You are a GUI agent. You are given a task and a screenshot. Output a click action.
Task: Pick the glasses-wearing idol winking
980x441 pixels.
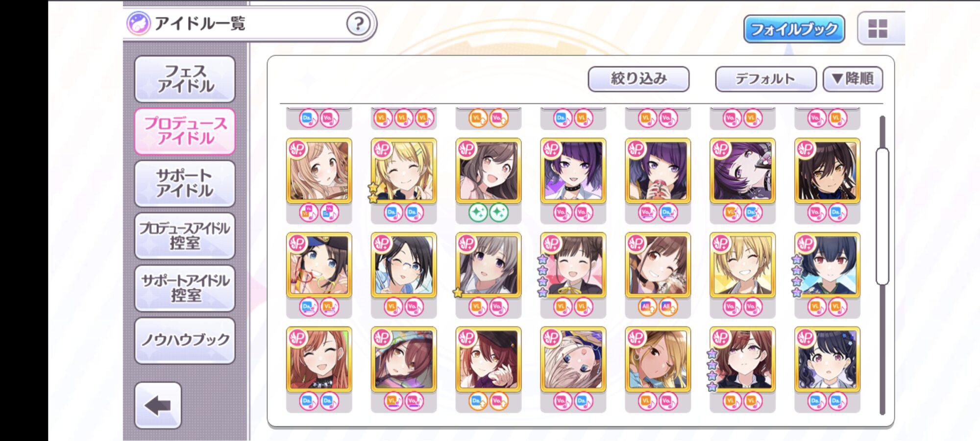pos(403,265)
